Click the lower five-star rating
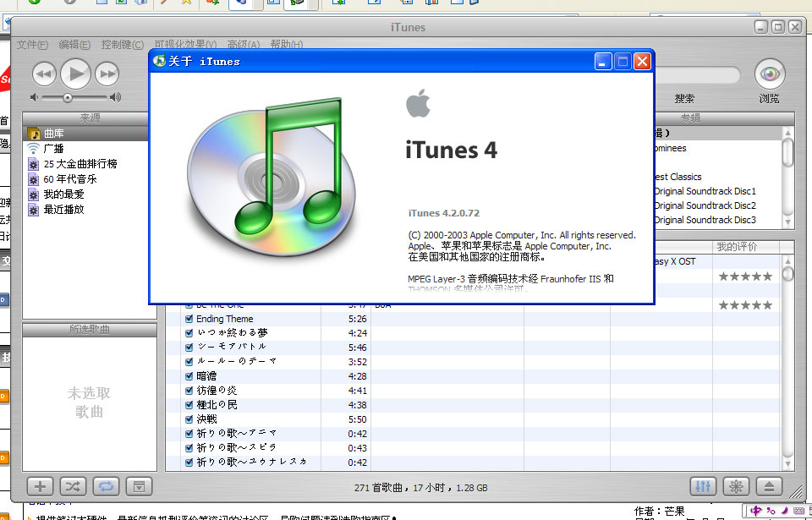 (x=745, y=305)
